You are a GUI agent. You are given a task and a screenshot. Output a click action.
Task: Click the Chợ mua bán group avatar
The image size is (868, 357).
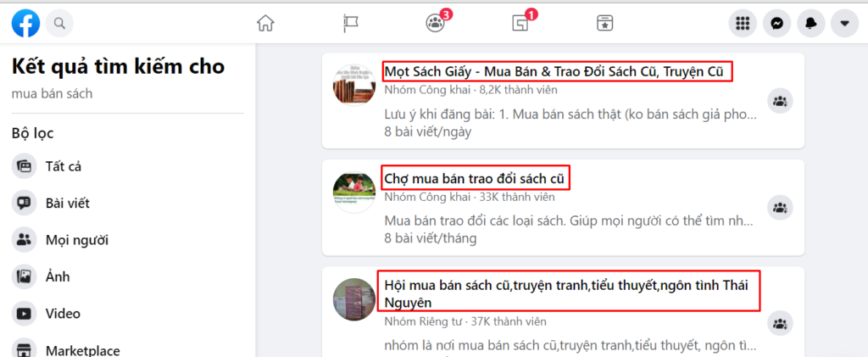point(354,192)
